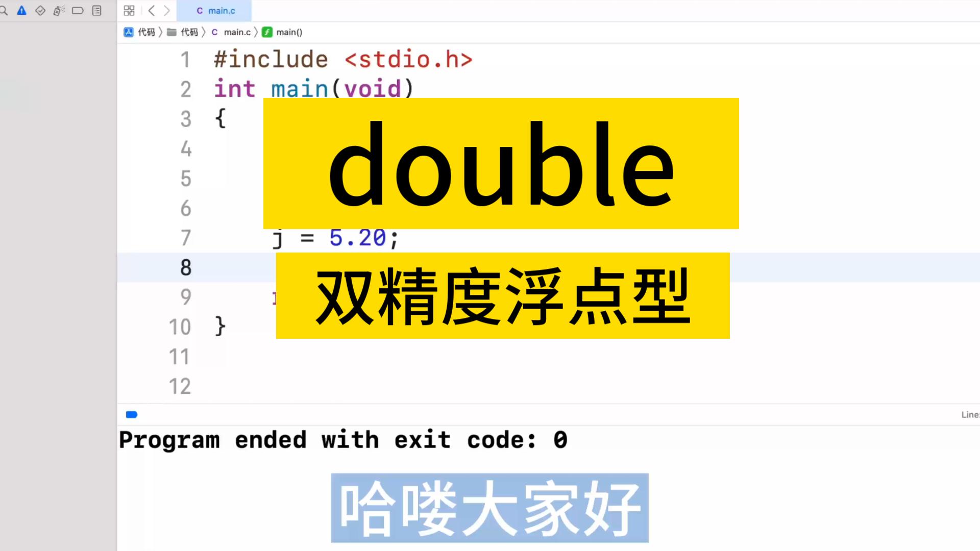
Task: Click the warning/alert triangle icon
Action: pos(21,10)
